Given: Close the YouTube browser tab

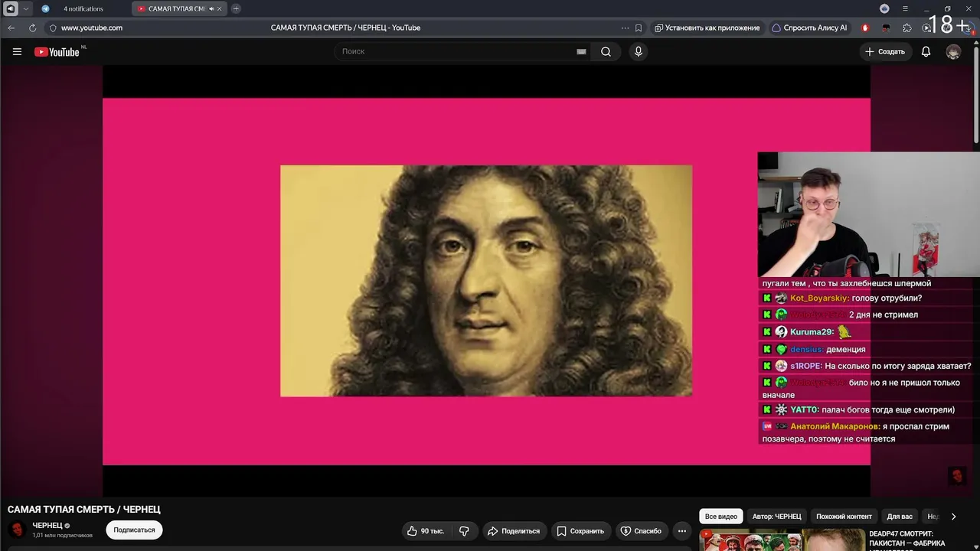Looking at the screenshot, I should pyautogui.click(x=220, y=9).
